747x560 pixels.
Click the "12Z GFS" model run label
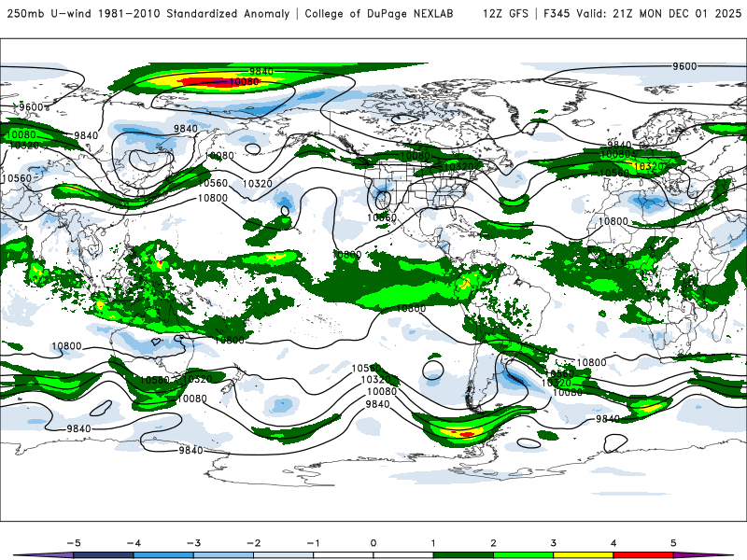click(x=505, y=14)
